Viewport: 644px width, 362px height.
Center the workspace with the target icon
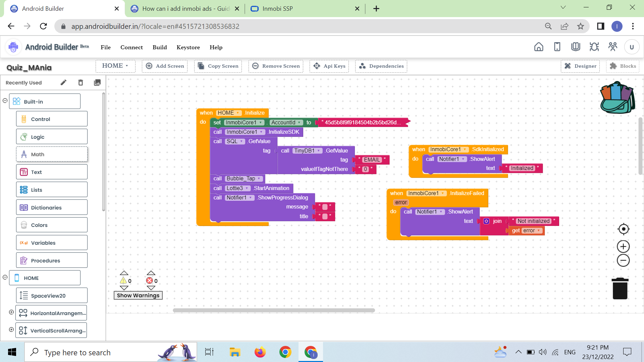click(623, 229)
